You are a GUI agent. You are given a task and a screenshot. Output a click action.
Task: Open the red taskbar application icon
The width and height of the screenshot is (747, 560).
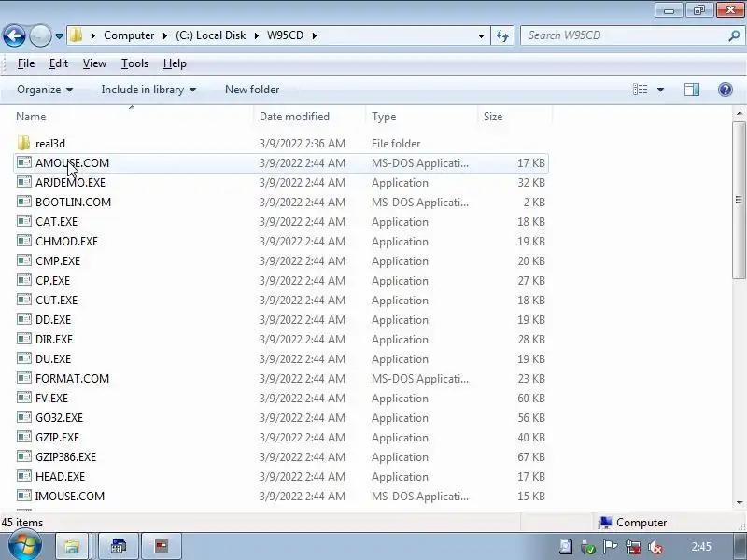pyautogui.click(x=162, y=547)
